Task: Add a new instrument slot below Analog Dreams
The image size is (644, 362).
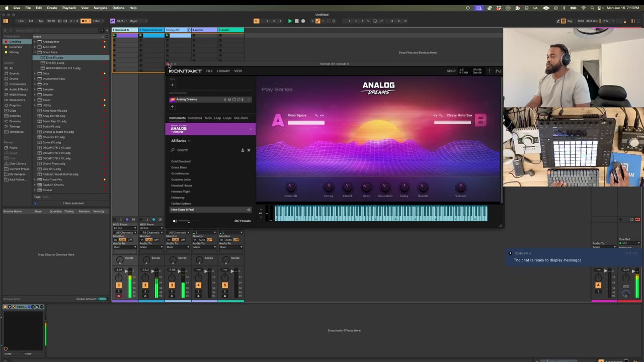Action: (172, 107)
